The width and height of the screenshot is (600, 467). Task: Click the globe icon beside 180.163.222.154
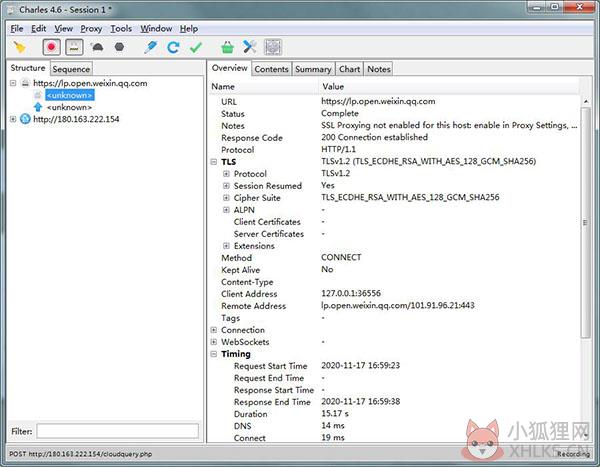pyautogui.click(x=25, y=119)
